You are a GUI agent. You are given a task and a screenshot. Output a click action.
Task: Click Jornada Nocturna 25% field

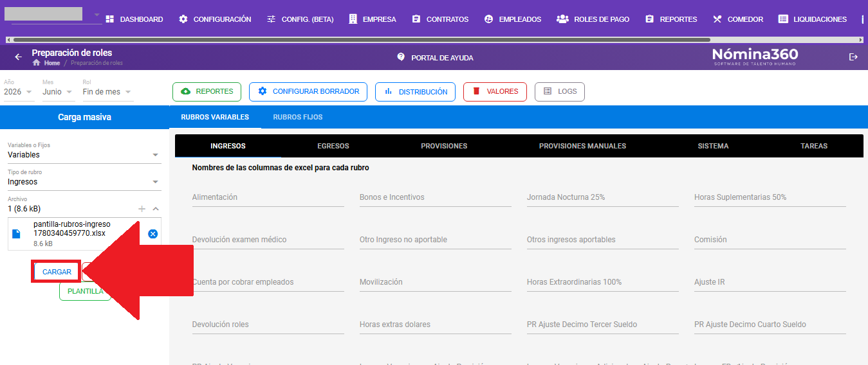coord(603,198)
